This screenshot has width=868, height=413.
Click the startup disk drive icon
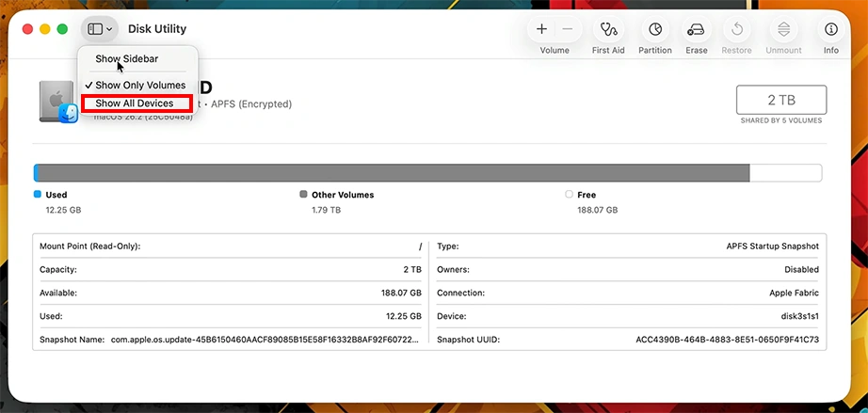[57, 102]
